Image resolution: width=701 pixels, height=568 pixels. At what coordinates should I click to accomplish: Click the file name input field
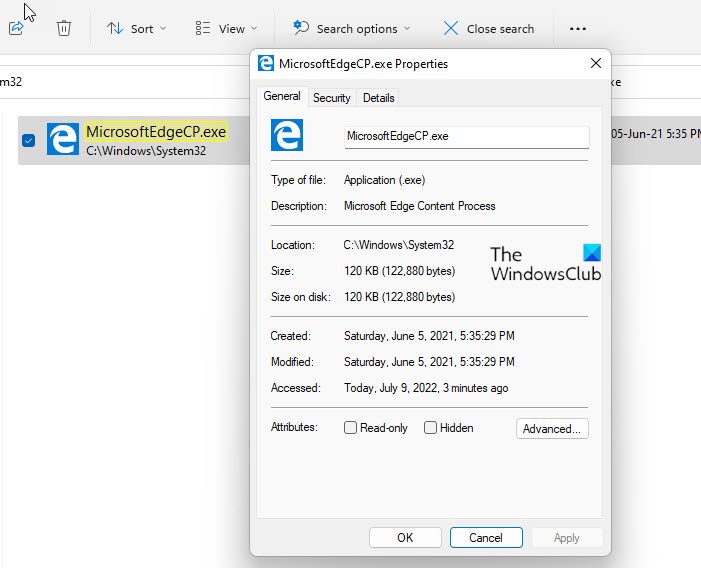(x=466, y=136)
